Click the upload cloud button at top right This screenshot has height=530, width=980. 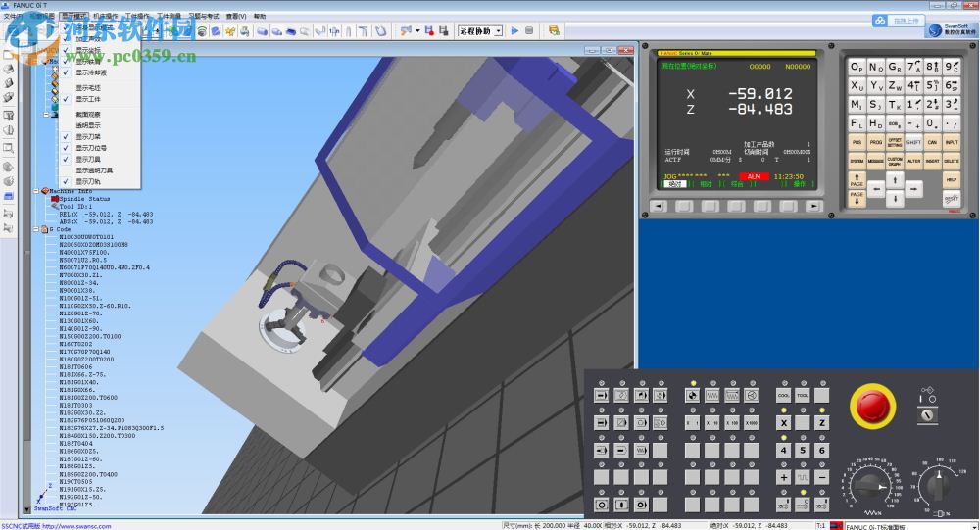click(897, 21)
